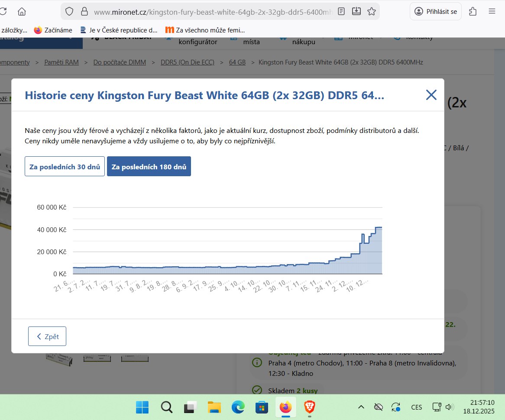Focus the URL address field
Image resolution: width=505 pixels, height=420 pixels.
click(x=208, y=12)
